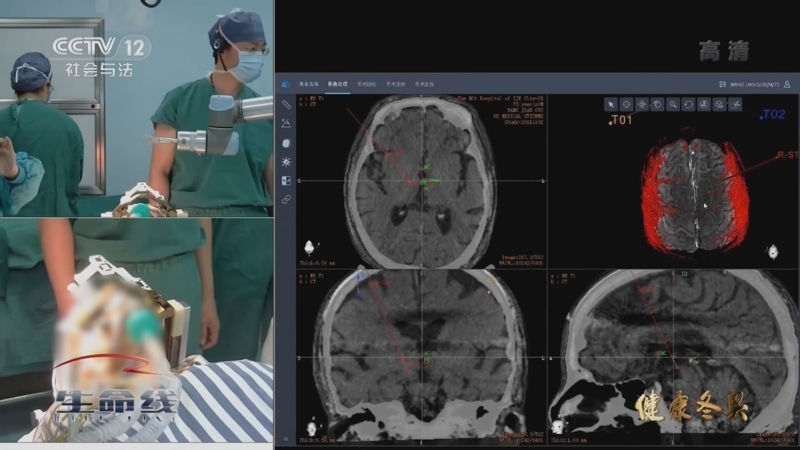This screenshot has height=450, width=800.
Task: Select the T01 trajectory label in 3D view
Action: tap(621, 120)
